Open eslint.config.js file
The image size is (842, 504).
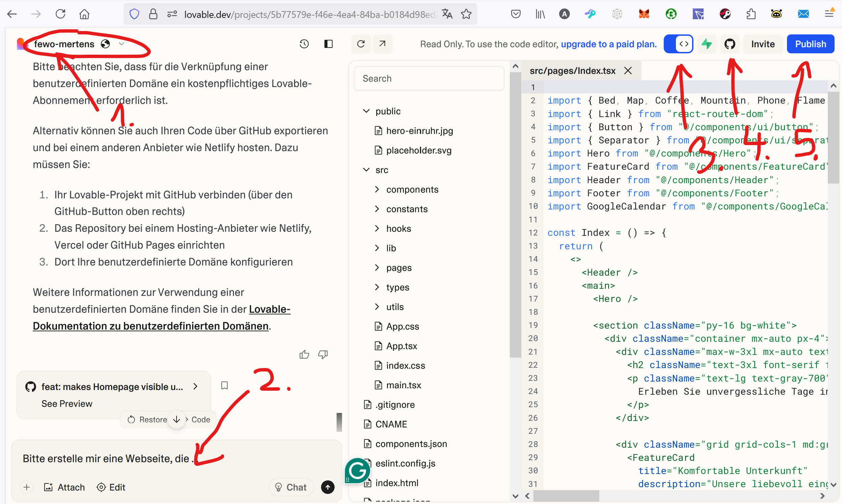tap(400, 464)
